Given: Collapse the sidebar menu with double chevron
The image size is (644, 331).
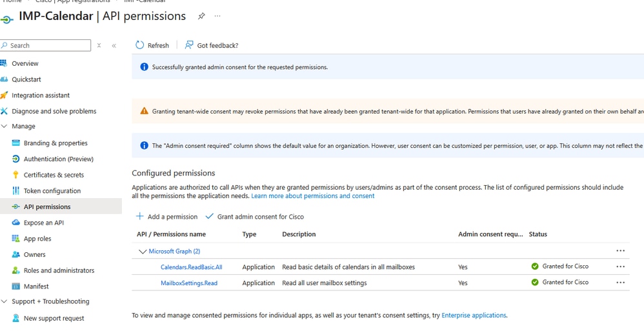Looking at the screenshot, I should click(x=114, y=46).
